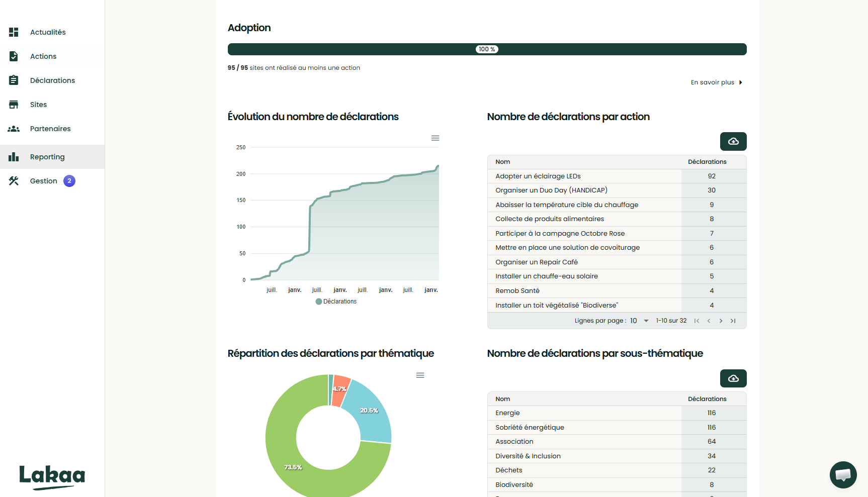Click the Sites store icon

coord(14,105)
